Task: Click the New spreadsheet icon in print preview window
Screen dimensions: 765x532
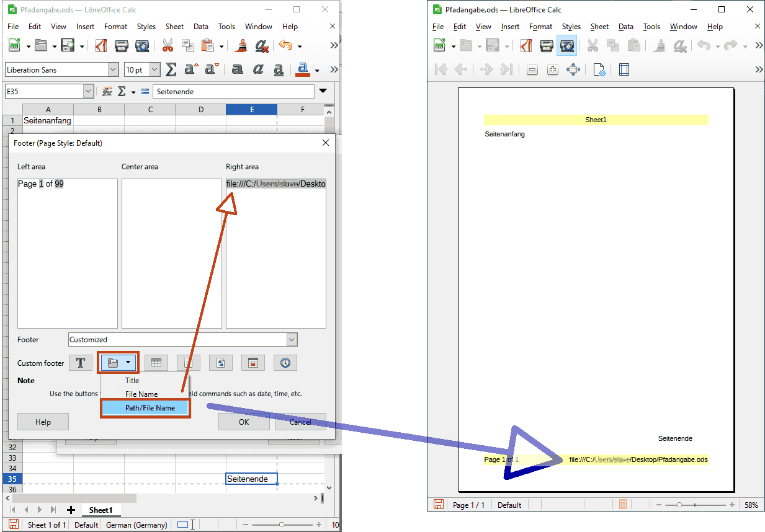Action: click(x=439, y=45)
